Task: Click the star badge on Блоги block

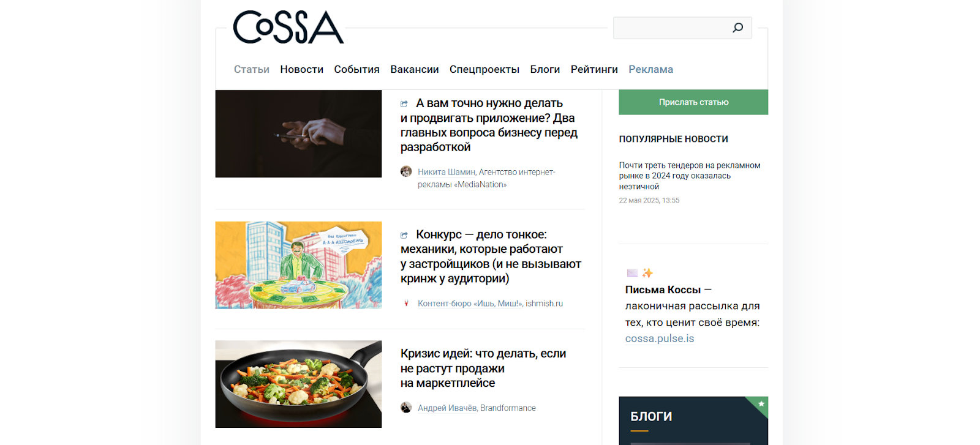Action: [761, 404]
